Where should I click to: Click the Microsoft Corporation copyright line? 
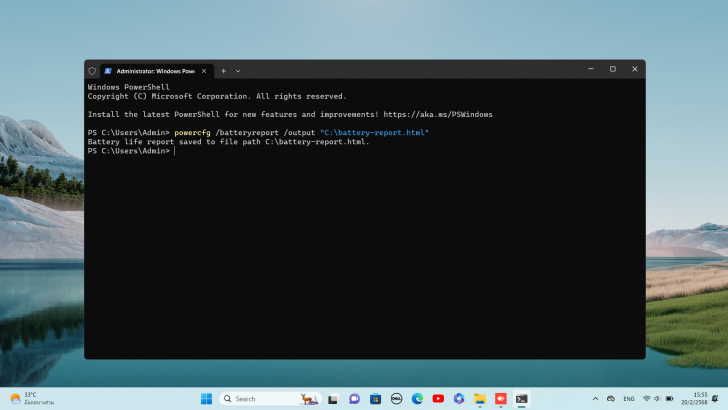(217, 96)
